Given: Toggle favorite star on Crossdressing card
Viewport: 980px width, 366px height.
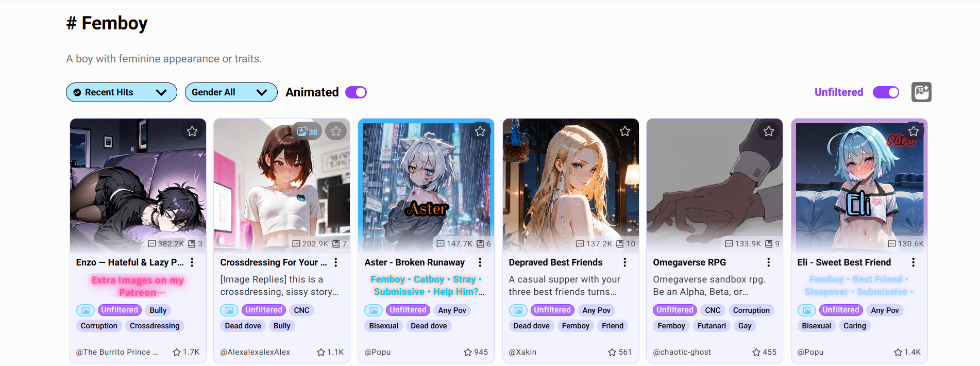Looking at the screenshot, I should pos(336,131).
